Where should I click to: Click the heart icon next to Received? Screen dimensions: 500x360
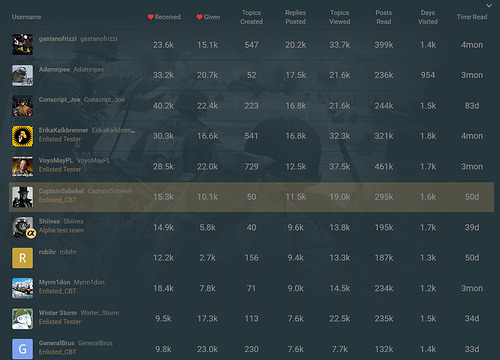(150, 17)
